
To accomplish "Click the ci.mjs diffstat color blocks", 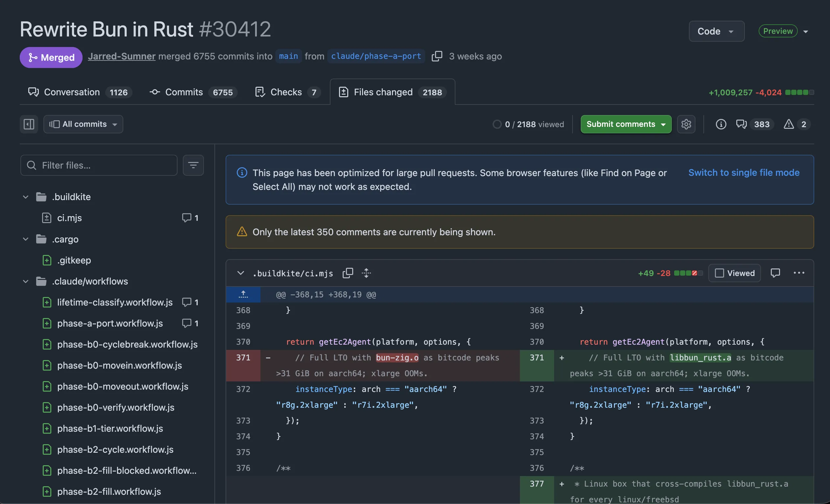I will tap(688, 273).
